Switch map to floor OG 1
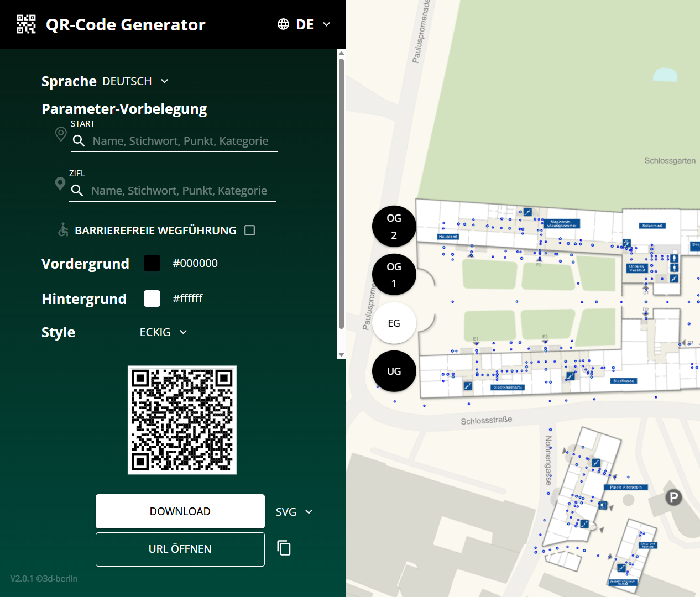This screenshot has height=597, width=700. 394,275
